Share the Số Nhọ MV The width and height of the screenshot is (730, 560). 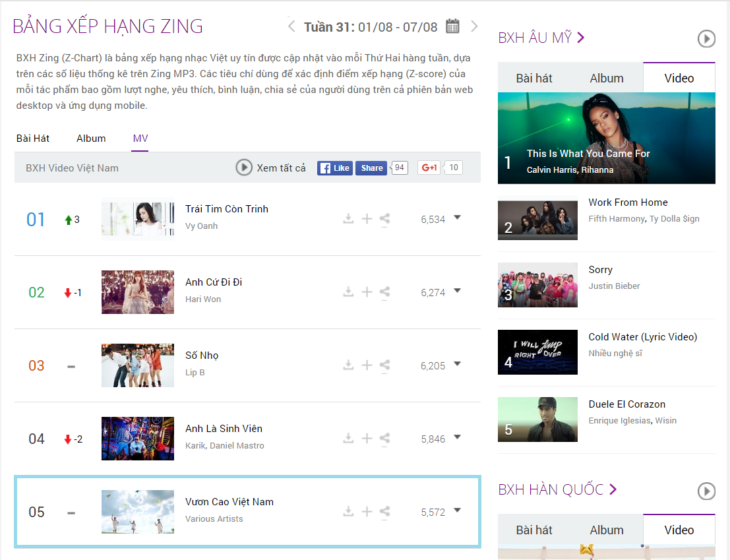(384, 365)
